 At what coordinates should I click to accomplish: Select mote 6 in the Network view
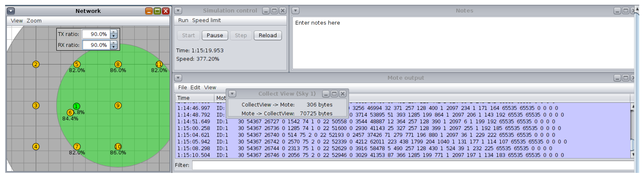pyautogui.click(x=70, y=113)
